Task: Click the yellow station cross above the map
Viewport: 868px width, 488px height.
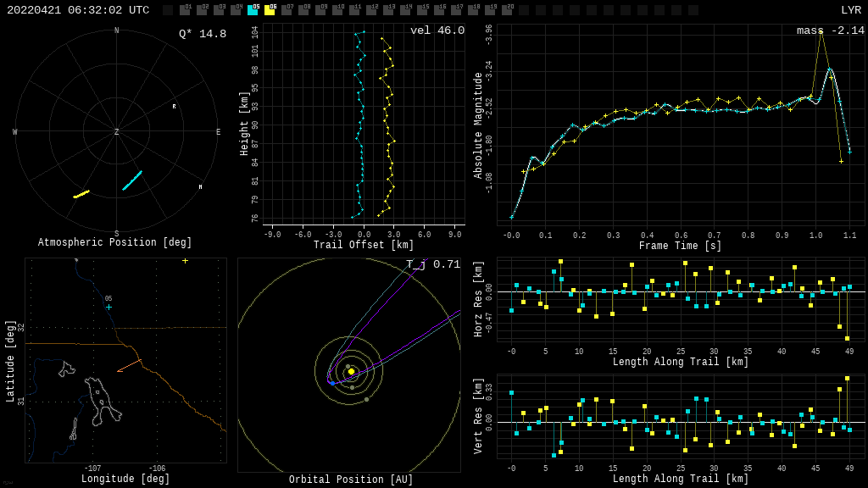Action: [185, 261]
